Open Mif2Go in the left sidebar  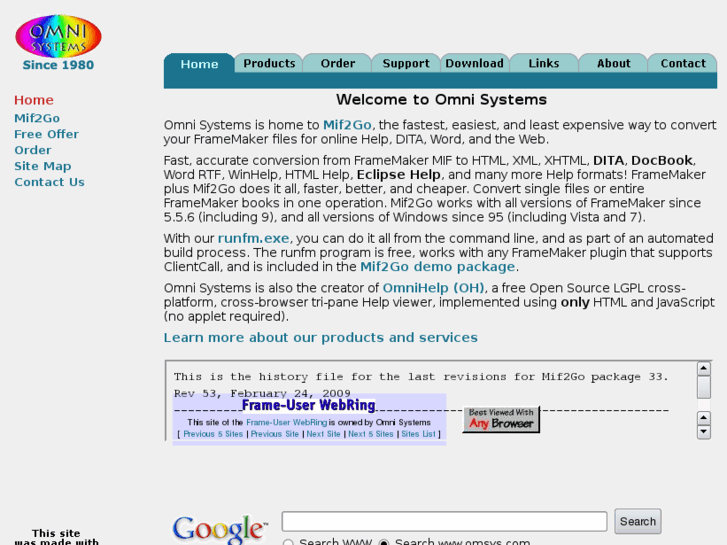pos(37,118)
